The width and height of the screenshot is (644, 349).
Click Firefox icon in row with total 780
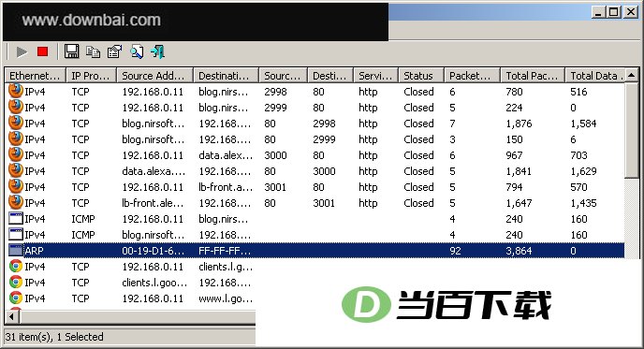pyautogui.click(x=16, y=91)
